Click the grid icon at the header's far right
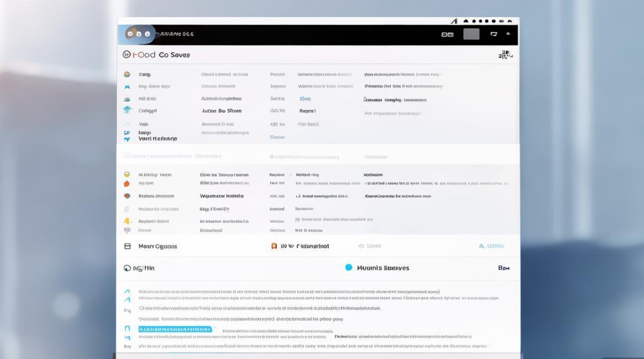 click(505, 55)
